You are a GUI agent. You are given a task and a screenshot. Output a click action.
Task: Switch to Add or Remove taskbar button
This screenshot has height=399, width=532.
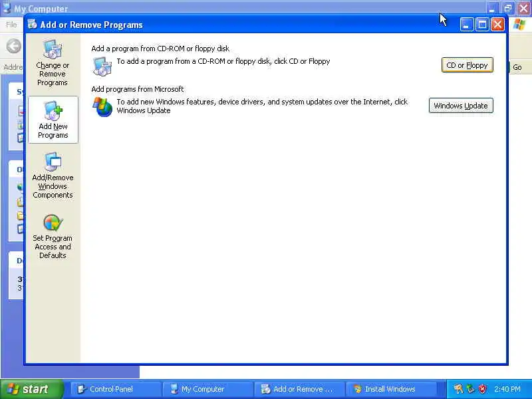point(299,389)
